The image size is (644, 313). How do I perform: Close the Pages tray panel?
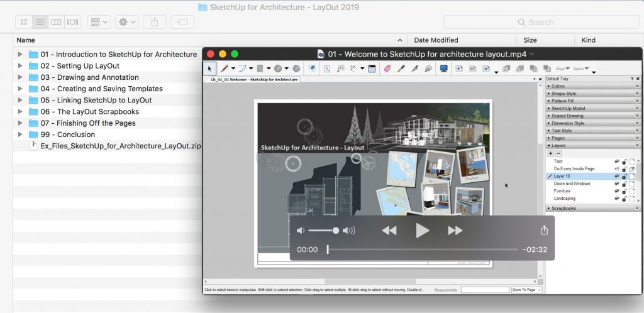click(x=637, y=138)
